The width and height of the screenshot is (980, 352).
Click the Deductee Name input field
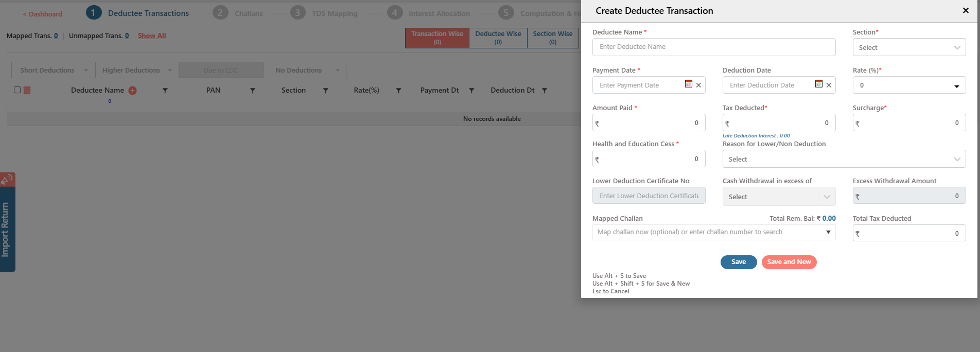(x=714, y=47)
